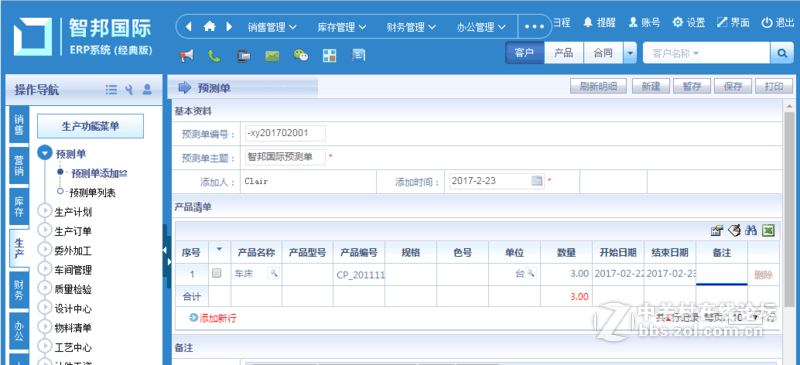Click the magnifier search button

point(782,53)
